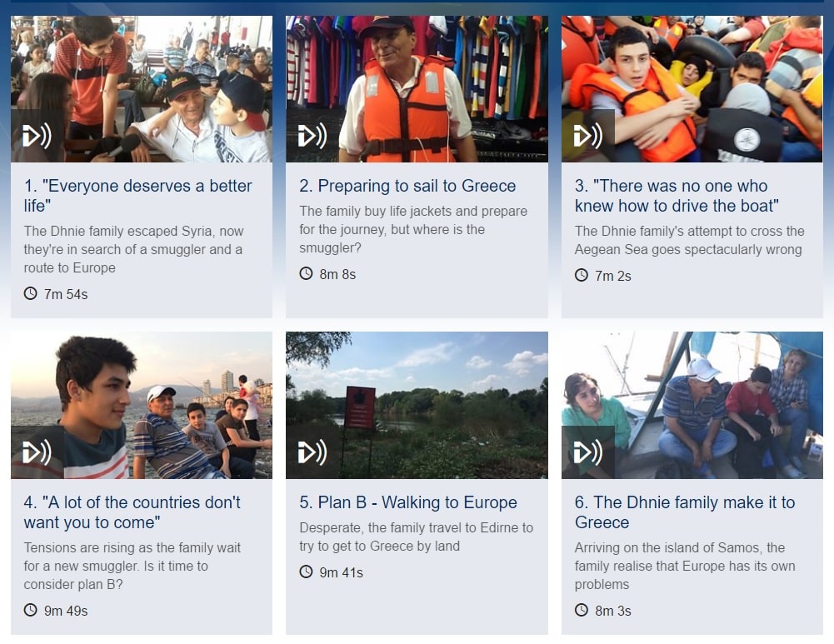
Task: Open "A lot of the countries" episode title
Action: click(132, 512)
